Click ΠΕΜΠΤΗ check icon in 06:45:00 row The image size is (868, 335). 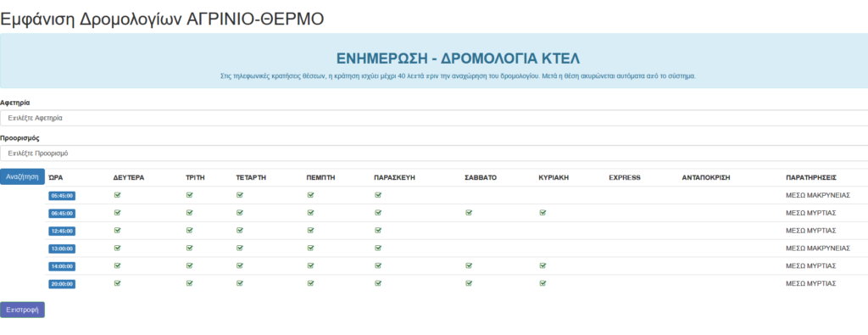tap(310, 213)
